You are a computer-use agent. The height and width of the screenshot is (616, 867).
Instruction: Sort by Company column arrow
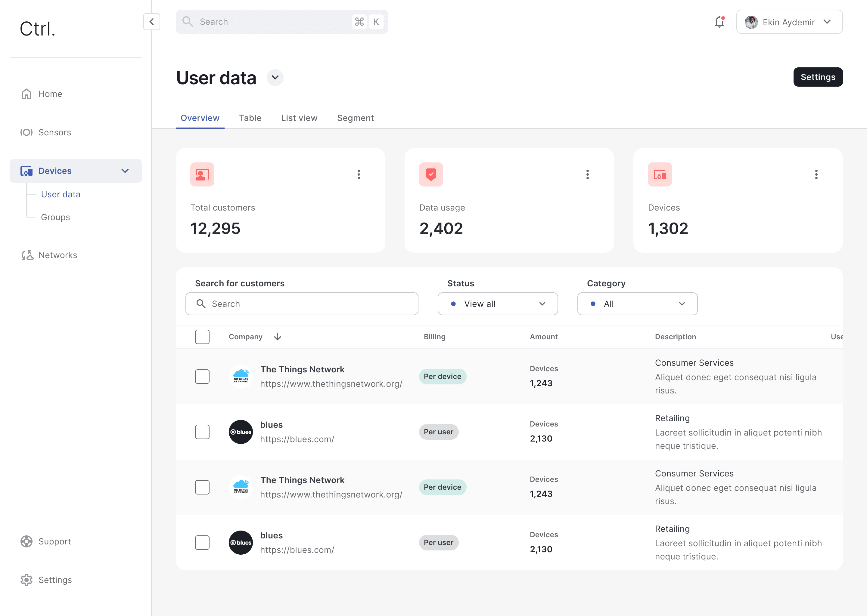278,337
